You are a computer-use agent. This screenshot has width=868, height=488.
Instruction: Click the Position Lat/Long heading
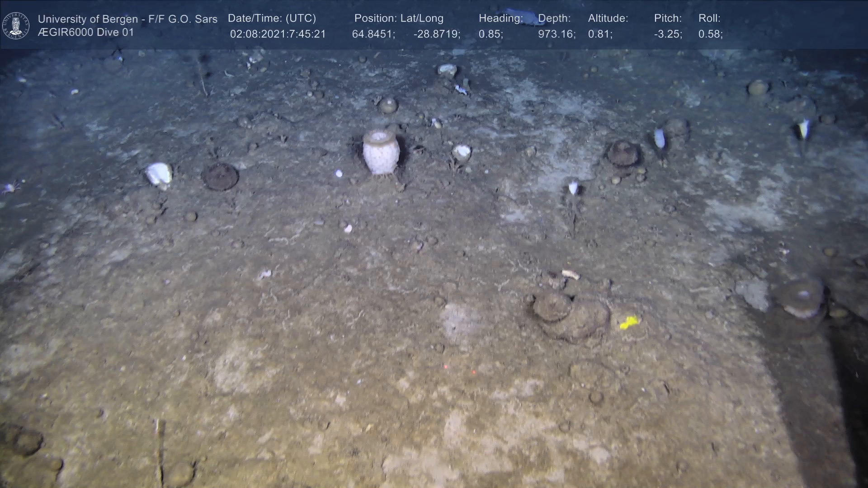coord(399,19)
